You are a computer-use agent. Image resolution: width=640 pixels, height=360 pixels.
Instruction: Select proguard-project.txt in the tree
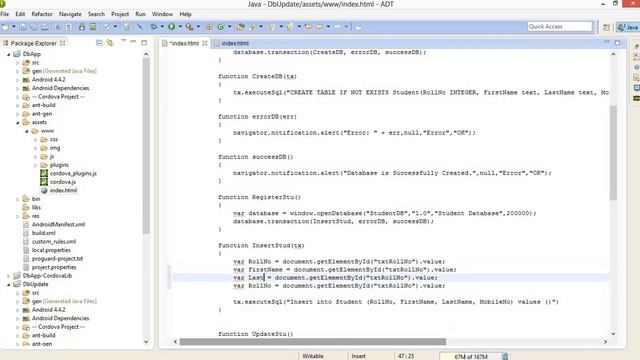[57, 259]
